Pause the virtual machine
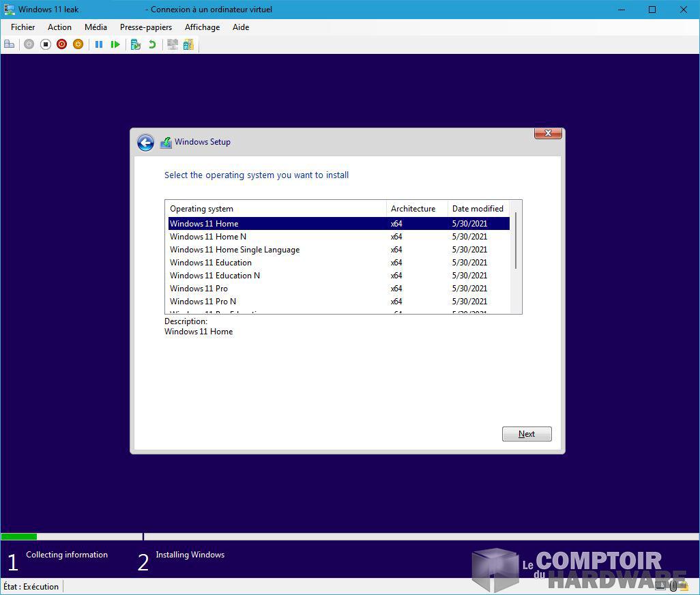The height and width of the screenshot is (595, 700). tap(99, 44)
